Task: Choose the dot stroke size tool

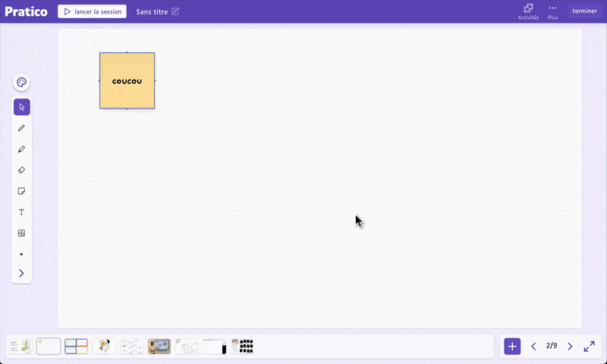Action: tap(22, 254)
